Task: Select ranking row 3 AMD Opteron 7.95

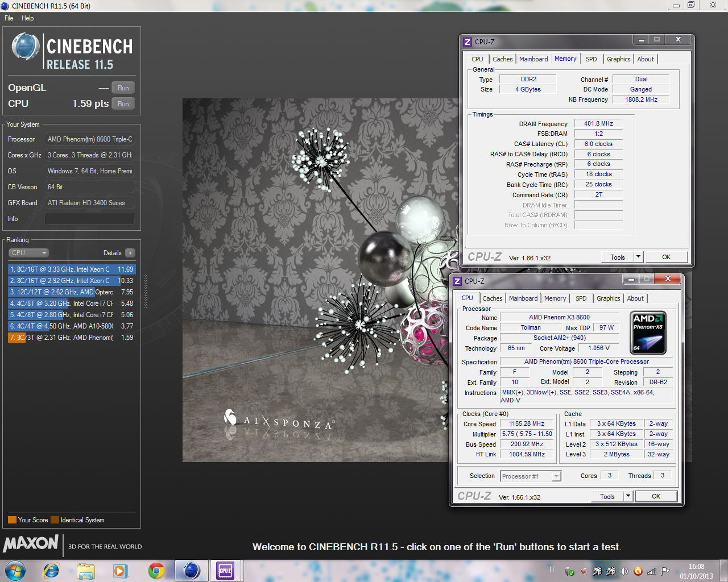Action: pyautogui.click(x=72, y=292)
